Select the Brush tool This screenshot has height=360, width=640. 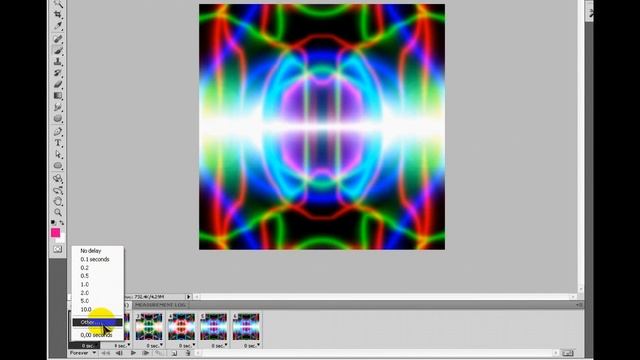pyautogui.click(x=58, y=51)
